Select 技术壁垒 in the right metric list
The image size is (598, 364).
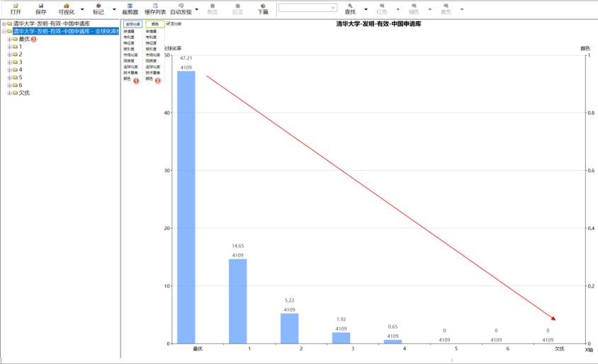click(x=152, y=73)
